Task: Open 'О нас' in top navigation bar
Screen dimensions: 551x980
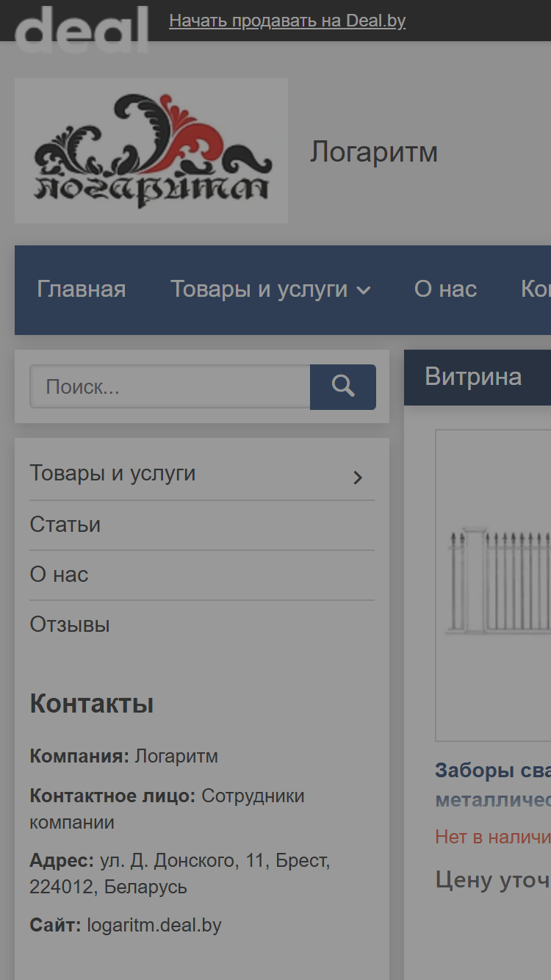Action: pyautogui.click(x=445, y=289)
